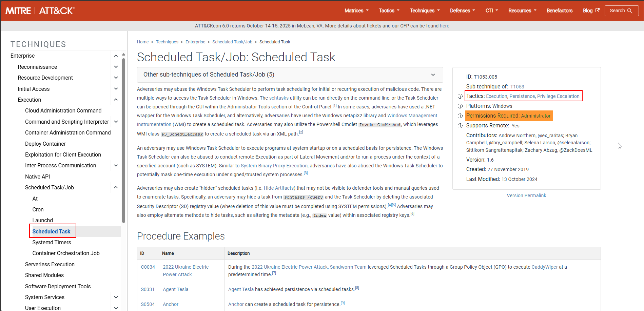Open the CTI menu
Viewport: 644px width, 311px height.
tap(492, 11)
